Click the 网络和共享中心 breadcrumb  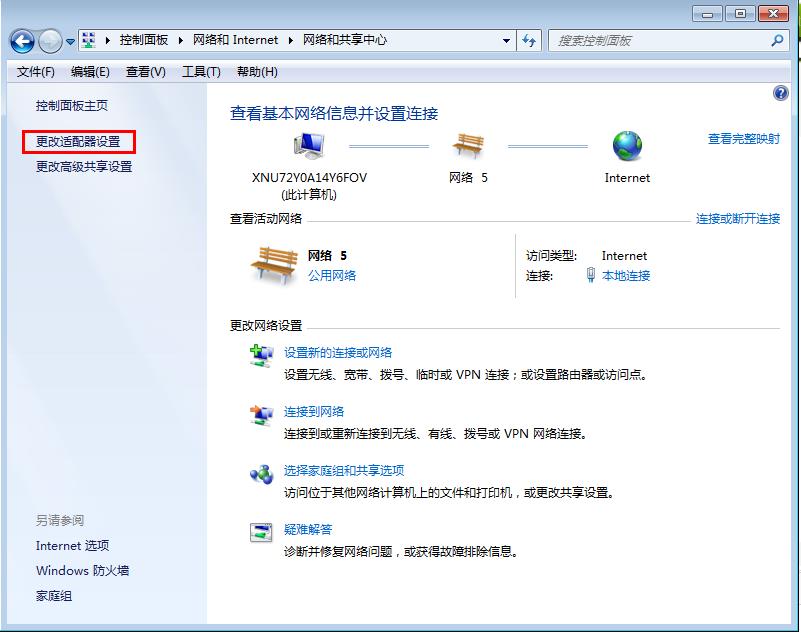[345, 40]
